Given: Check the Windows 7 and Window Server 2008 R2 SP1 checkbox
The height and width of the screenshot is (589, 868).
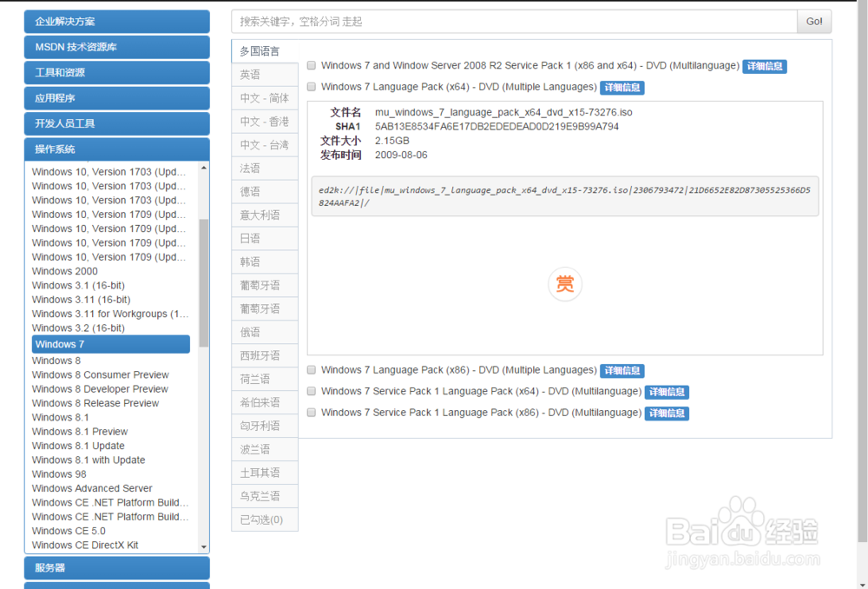Looking at the screenshot, I should (312, 65).
